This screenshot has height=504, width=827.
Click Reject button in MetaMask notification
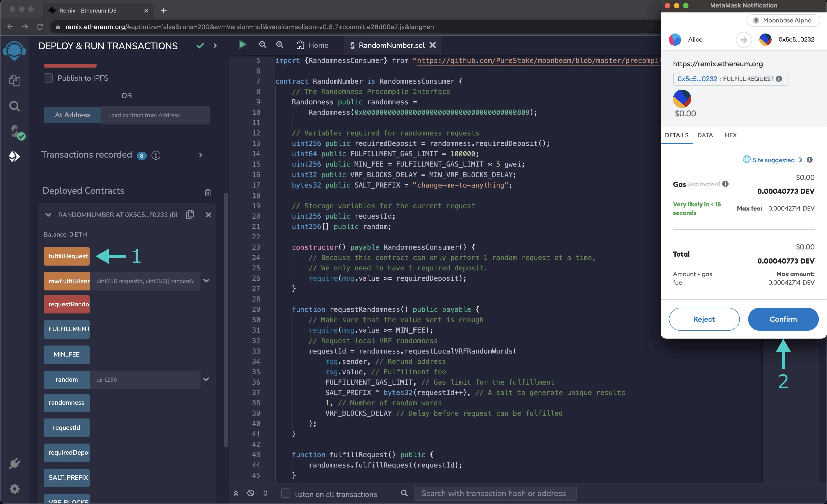[704, 319]
